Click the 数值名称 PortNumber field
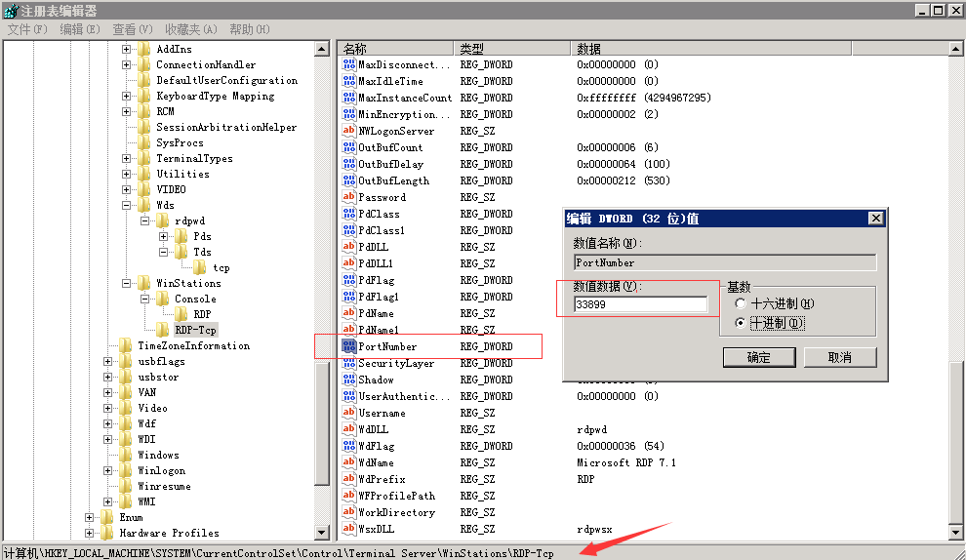Image resolution: width=966 pixels, height=560 pixels. 724,262
